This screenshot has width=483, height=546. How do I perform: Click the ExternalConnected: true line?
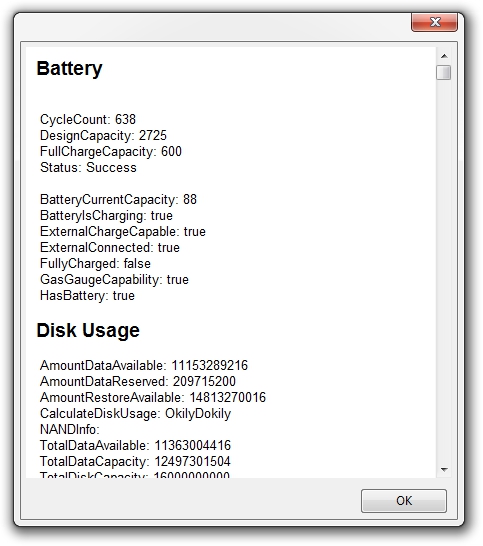point(110,248)
